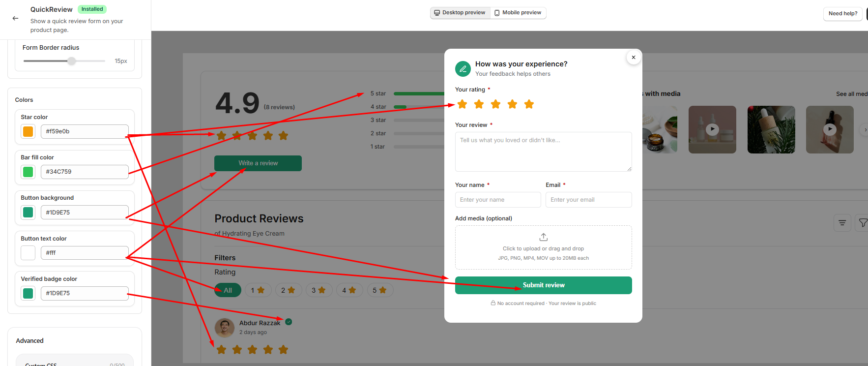Advance the media carousel with the next arrow
Image resolution: width=868 pixels, height=366 pixels.
pyautogui.click(x=865, y=130)
